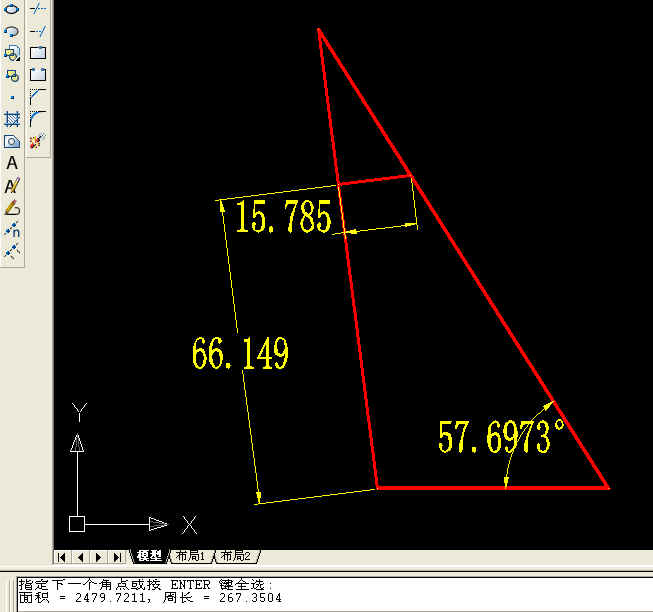Click the 周长 = 267.3504 result text

(222, 598)
